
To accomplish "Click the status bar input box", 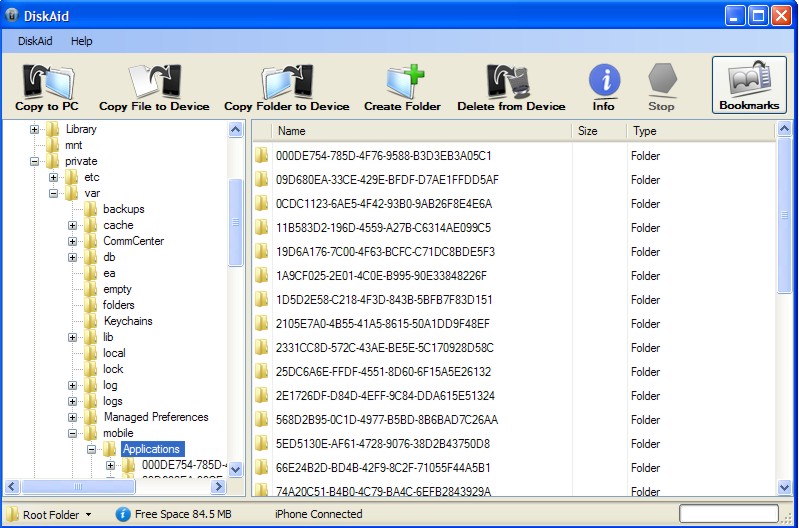I will coord(729,514).
